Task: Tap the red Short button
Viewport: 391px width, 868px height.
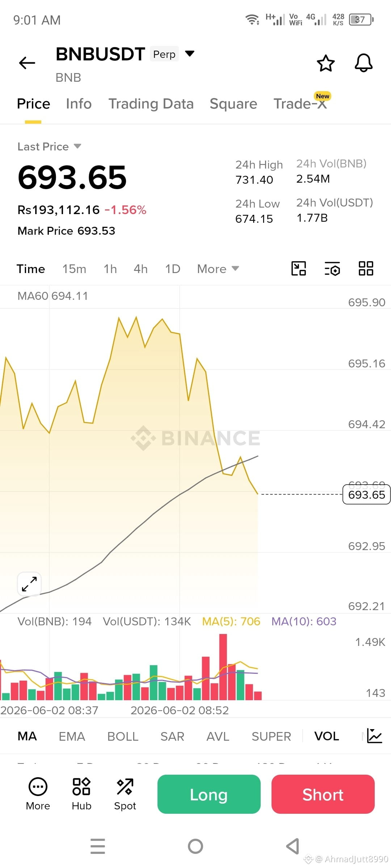Action: (323, 794)
